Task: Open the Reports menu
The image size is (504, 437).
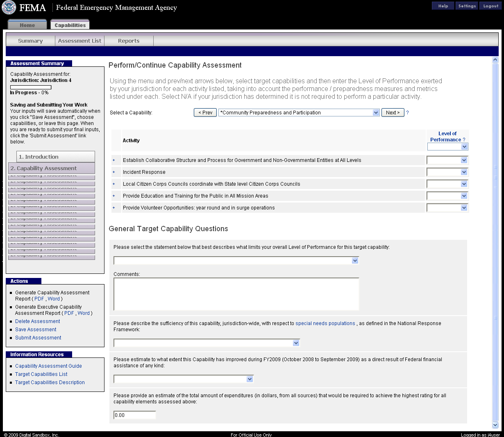Action: click(129, 41)
